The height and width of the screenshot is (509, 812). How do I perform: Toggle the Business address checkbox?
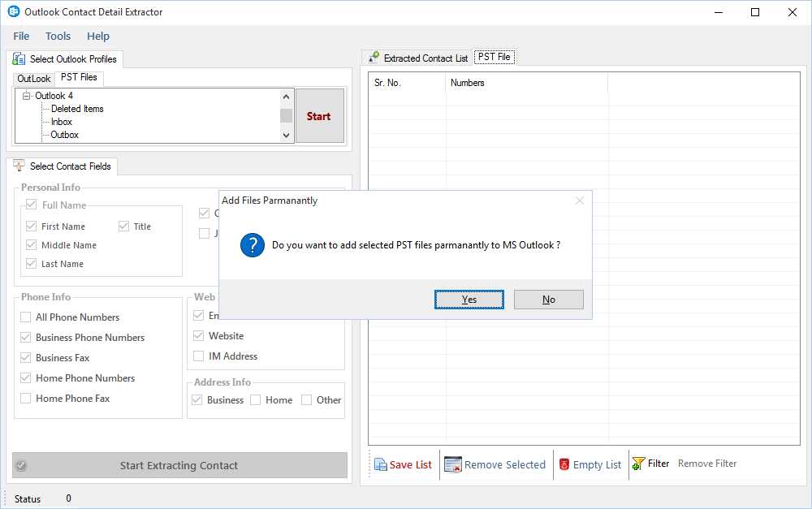point(197,399)
